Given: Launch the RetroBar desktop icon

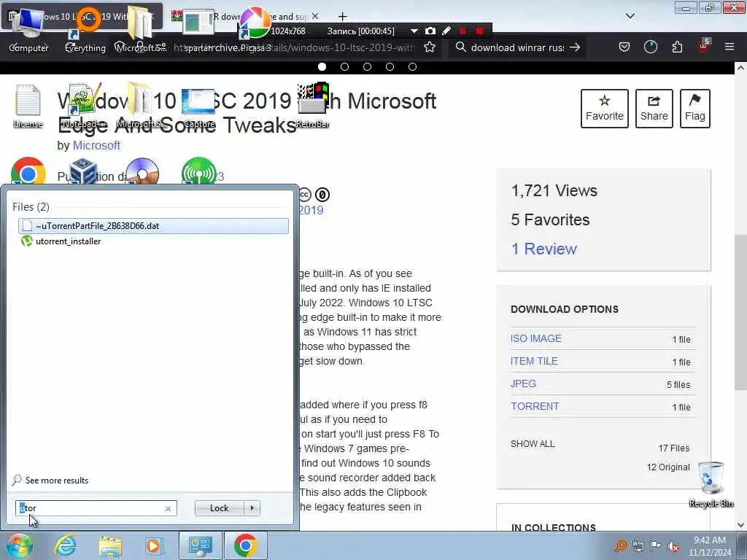Looking at the screenshot, I should click(312, 106).
